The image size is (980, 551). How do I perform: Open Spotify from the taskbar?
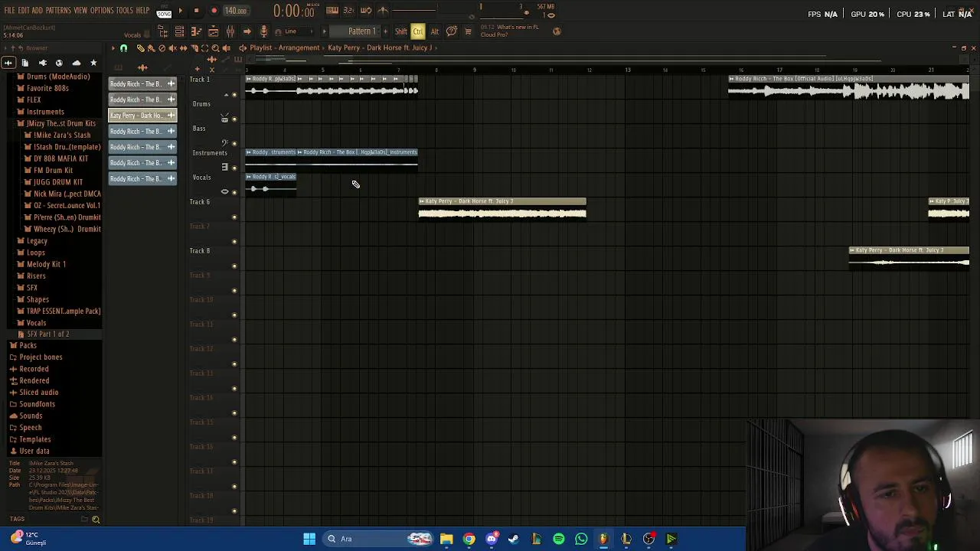(x=559, y=539)
